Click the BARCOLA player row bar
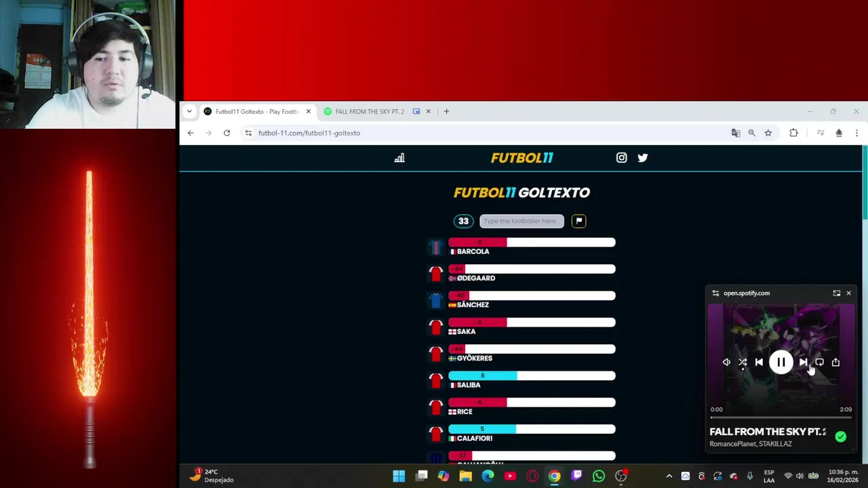This screenshot has width=868, height=488. tap(532, 243)
